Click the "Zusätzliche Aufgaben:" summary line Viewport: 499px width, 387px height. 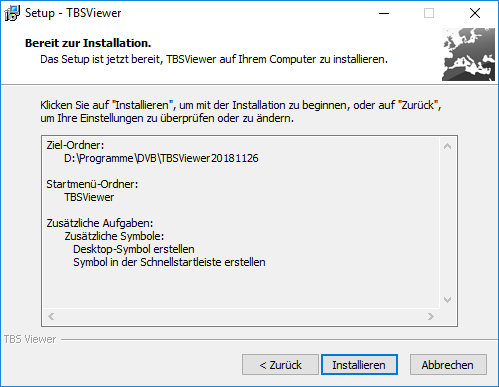100,223
